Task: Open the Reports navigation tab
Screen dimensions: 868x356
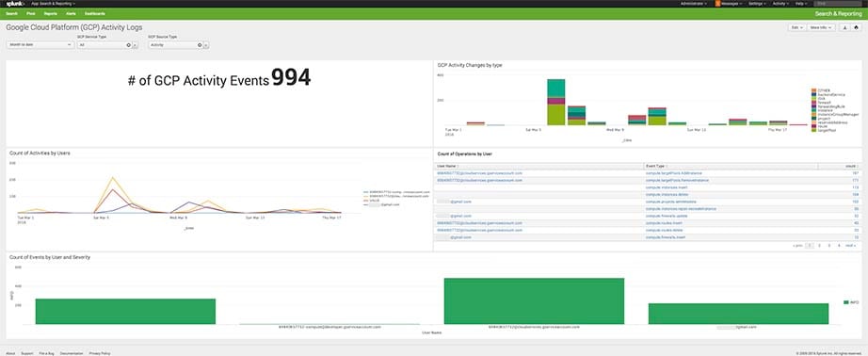Action: tap(51, 13)
